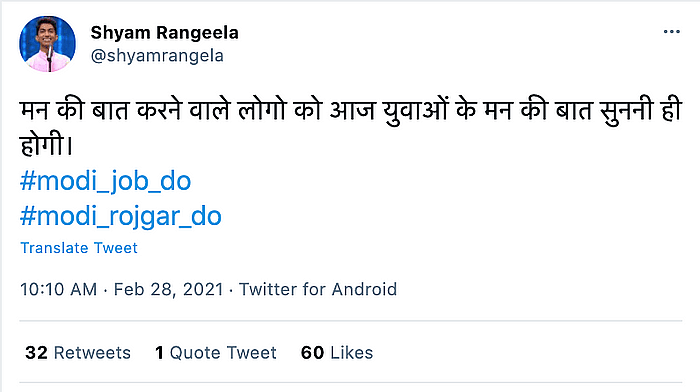View the 1 Quote Tweet list
This screenshot has width=700, height=392.
(216, 353)
